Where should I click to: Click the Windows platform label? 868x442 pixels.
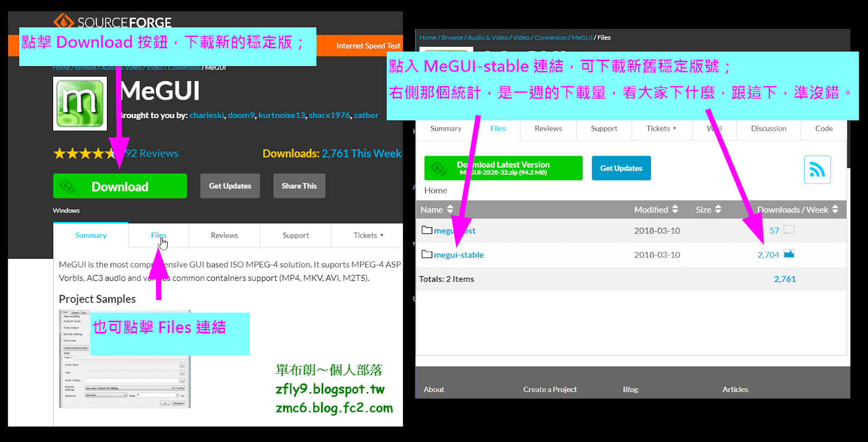[x=66, y=210]
